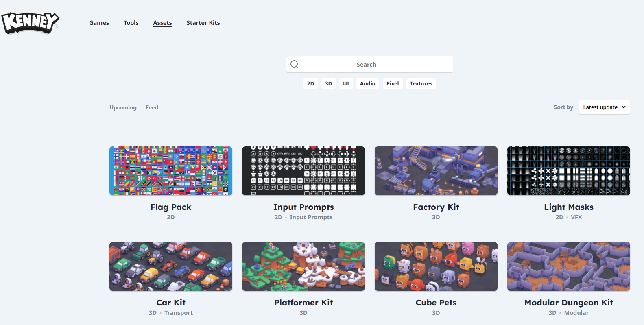This screenshot has height=325, width=644.
Task: Click the Modular tag under Modular Dungeon Kit
Action: pyautogui.click(x=576, y=313)
